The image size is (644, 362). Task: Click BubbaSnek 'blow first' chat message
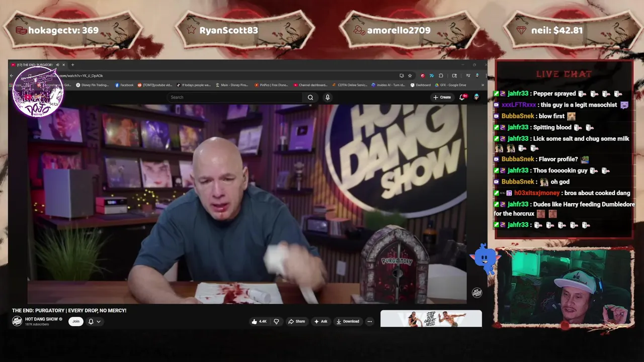534,116
